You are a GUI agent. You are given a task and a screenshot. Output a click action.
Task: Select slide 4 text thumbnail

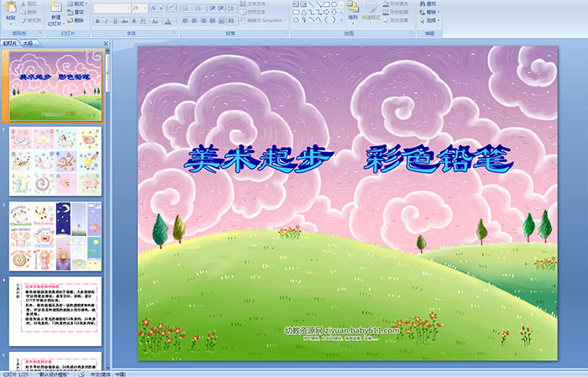[x=55, y=312]
